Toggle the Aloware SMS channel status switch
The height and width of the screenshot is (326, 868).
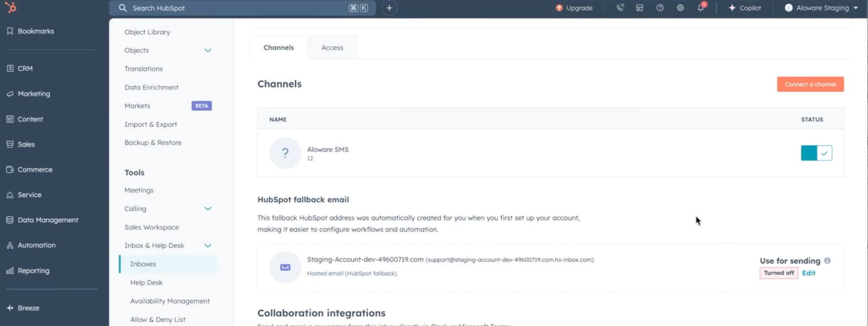816,153
